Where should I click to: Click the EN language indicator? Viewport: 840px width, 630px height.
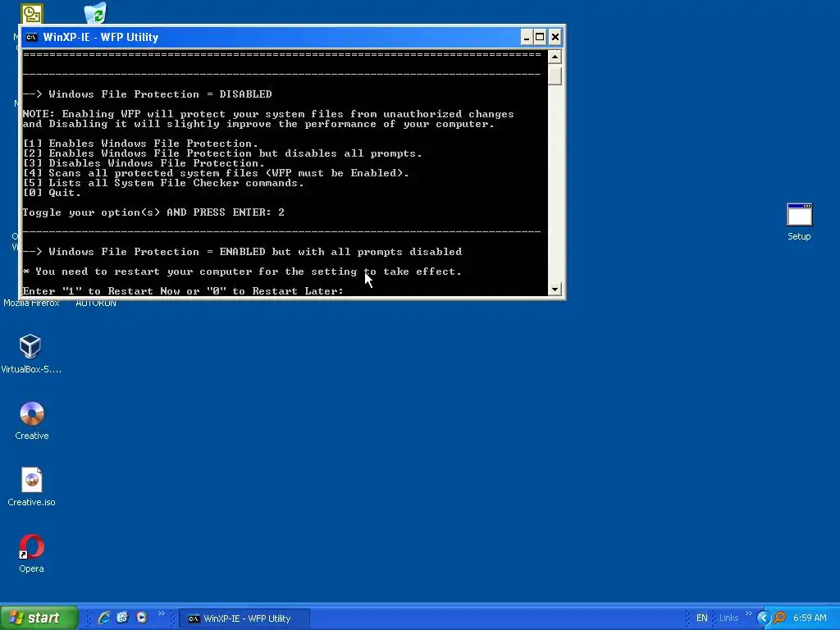702,618
